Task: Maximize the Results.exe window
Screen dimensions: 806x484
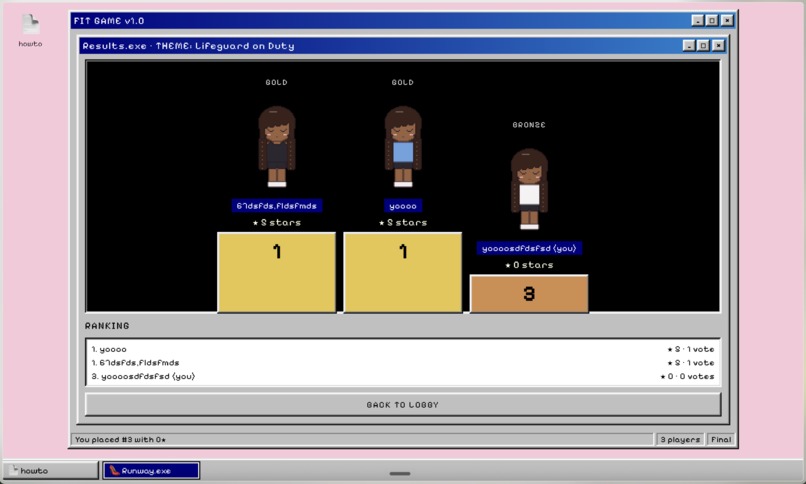Action: tap(703, 46)
